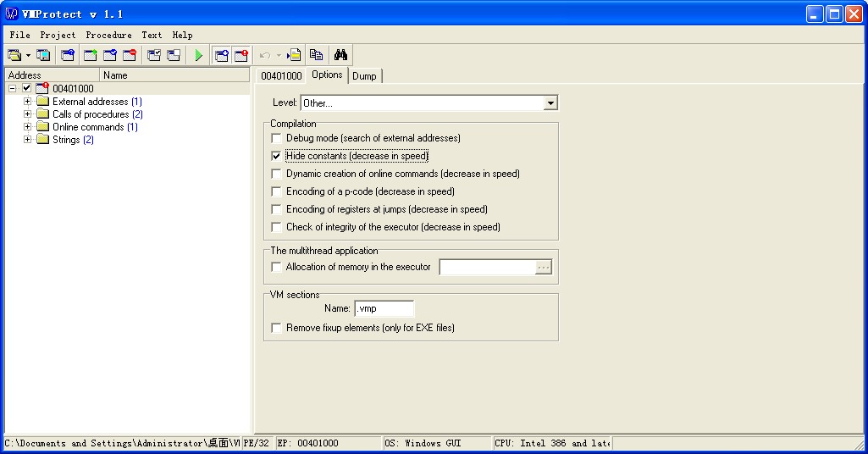
Task: Click the yellow note go-to-line icon
Action: (x=294, y=55)
